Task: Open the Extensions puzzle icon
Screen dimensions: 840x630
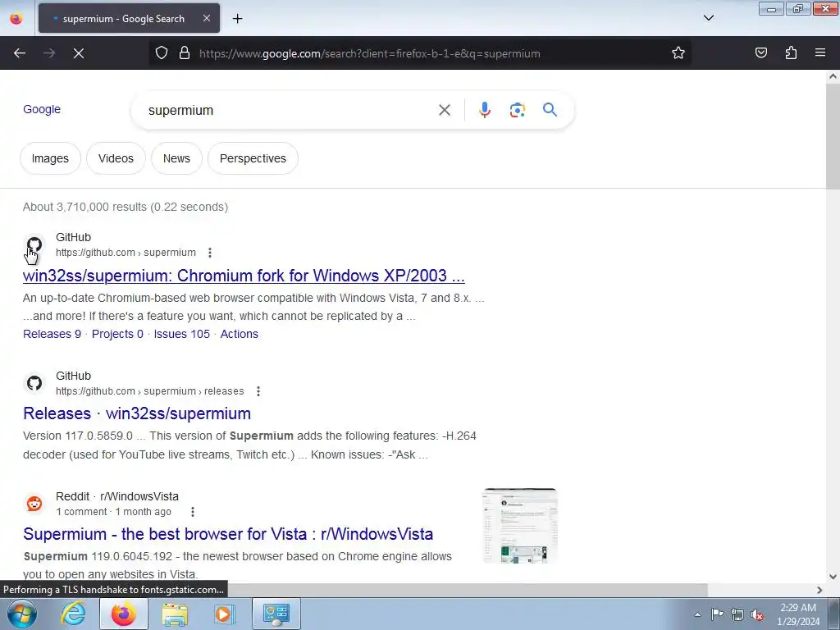Action: pyautogui.click(x=791, y=52)
